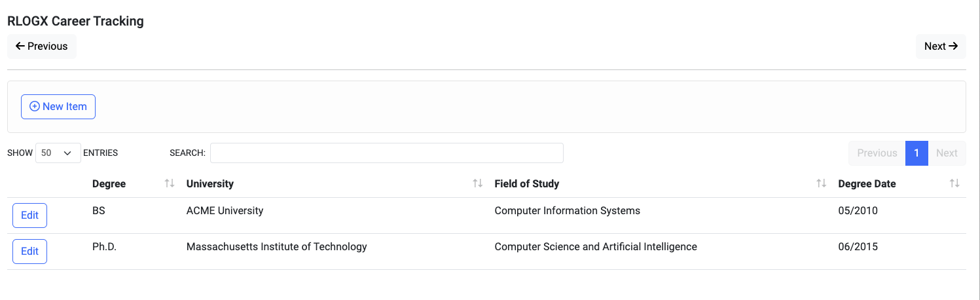Click the table pagination Next button
Image resolution: width=980 pixels, height=300 pixels.
point(947,153)
